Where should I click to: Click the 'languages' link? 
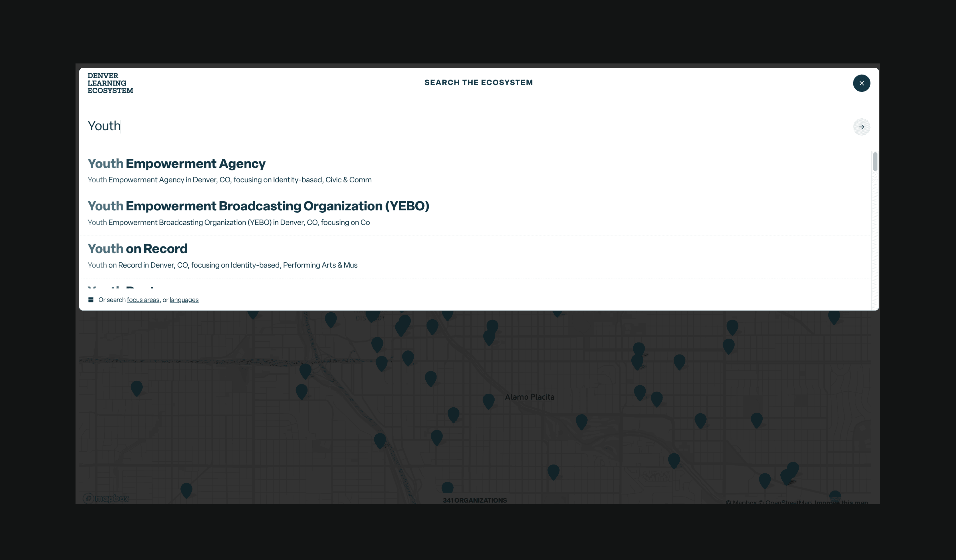tap(184, 300)
